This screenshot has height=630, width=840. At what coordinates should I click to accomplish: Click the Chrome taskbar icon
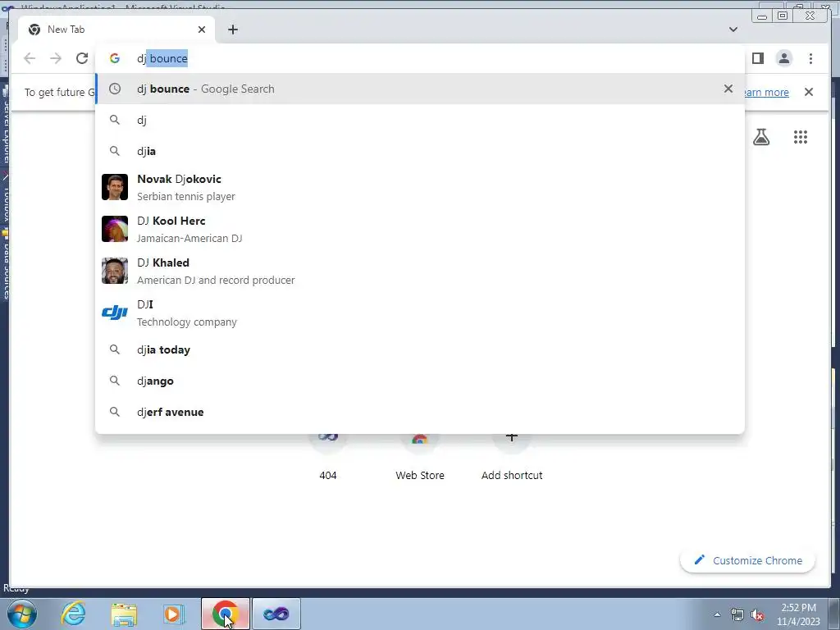click(x=226, y=614)
